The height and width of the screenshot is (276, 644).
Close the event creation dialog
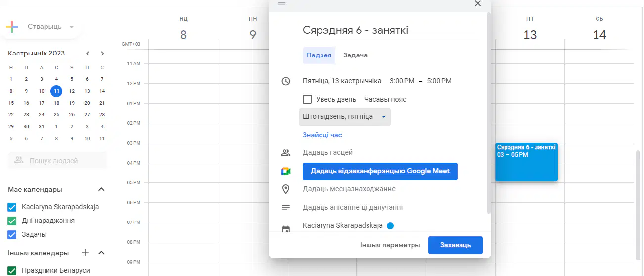tap(478, 3)
